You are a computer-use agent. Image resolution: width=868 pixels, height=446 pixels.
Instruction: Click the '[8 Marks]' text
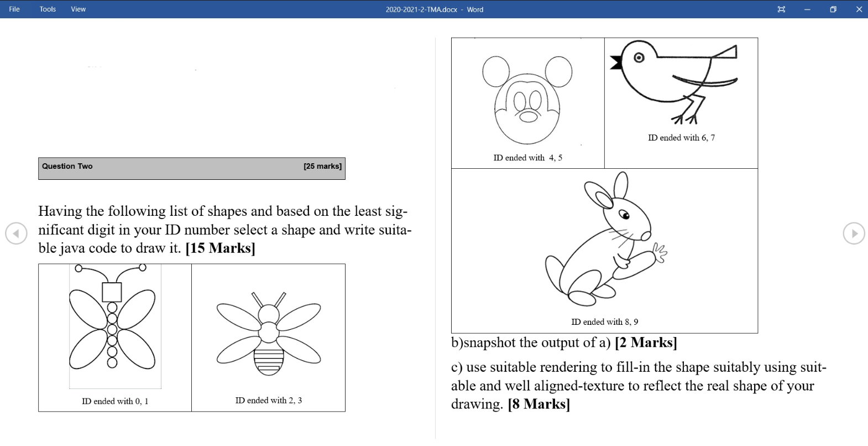coord(538,404)
